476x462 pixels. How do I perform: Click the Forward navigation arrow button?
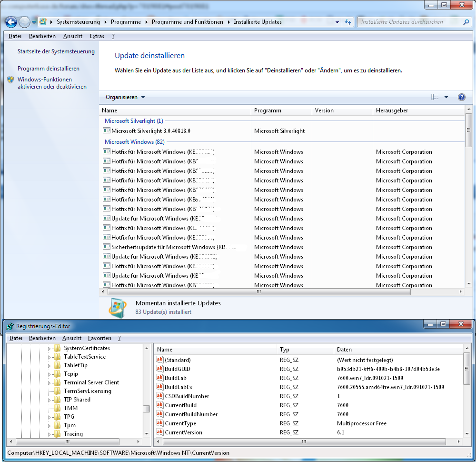pos(24,22)
